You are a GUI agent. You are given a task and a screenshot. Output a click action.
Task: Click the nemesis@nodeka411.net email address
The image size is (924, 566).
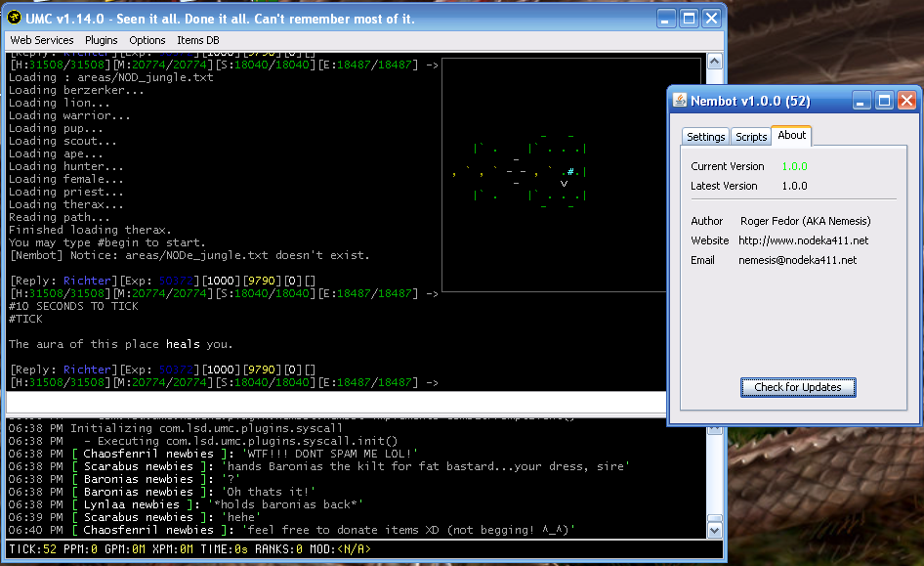(797, 260)
